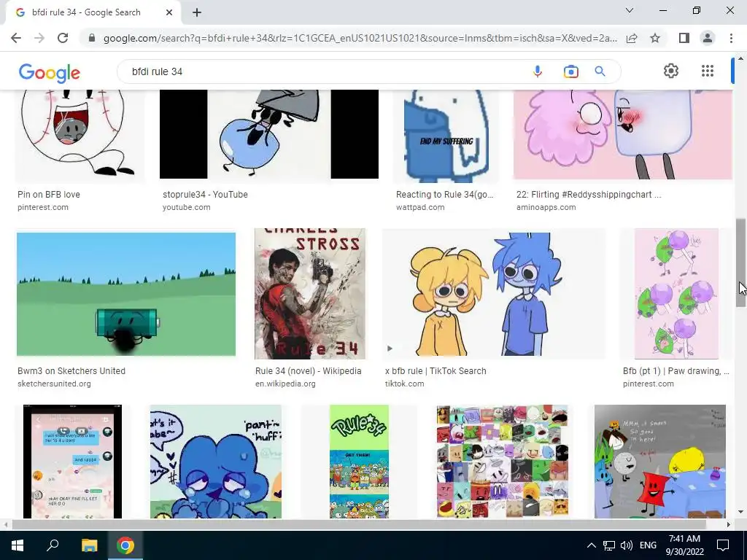Open the tab search dropdown chevron
Image resolution: width=747 pixels, height=560 pixels.
630,10
